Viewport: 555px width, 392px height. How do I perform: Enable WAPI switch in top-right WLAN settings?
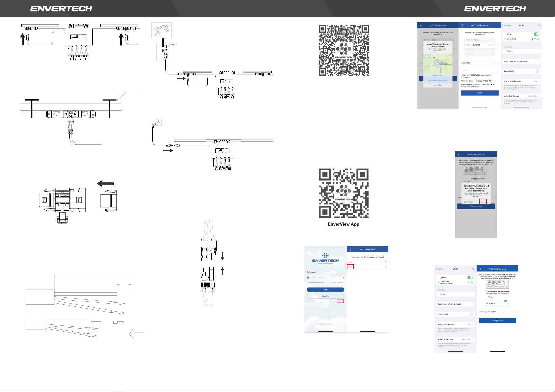(x=536, y=71)
